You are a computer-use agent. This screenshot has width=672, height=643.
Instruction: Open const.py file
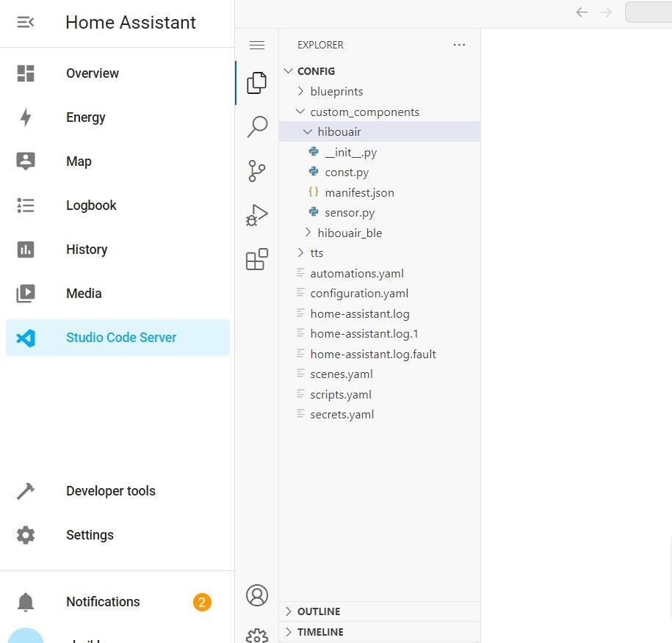coord(380,172)
